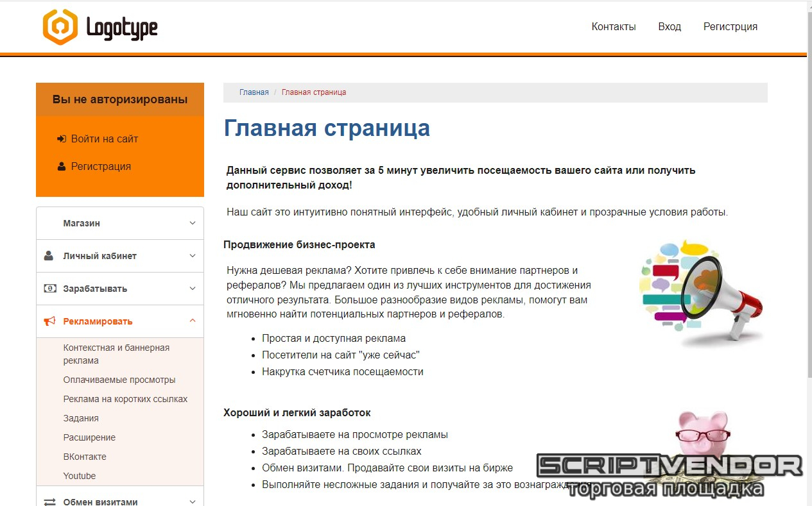
Task: Collapse the Рекламировать section chevron
Action: [x=193, y=321]
